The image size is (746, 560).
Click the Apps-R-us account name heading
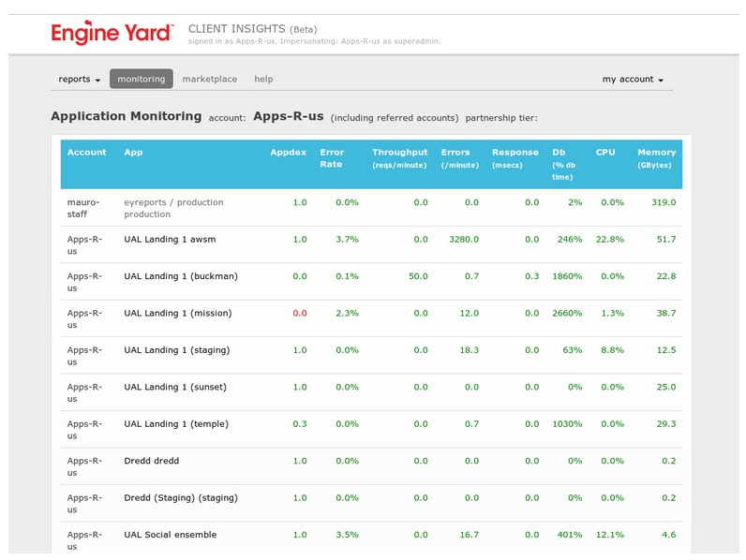tap(289, 116)
